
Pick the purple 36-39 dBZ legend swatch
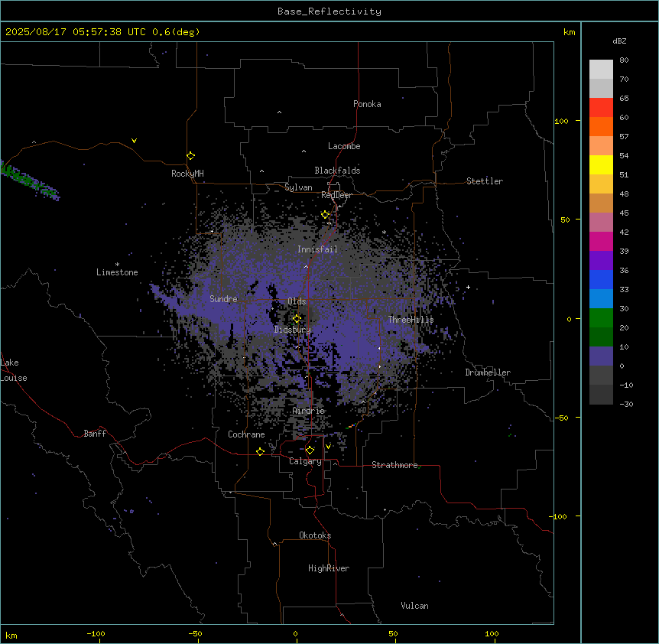[601, 260]
